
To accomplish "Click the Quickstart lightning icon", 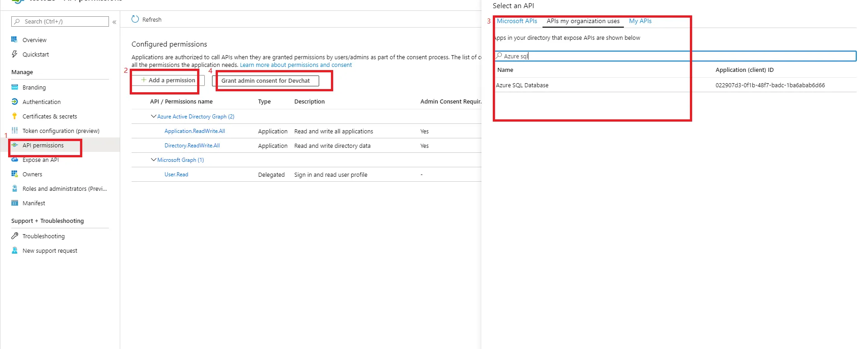I will click(x=14, y=54).
